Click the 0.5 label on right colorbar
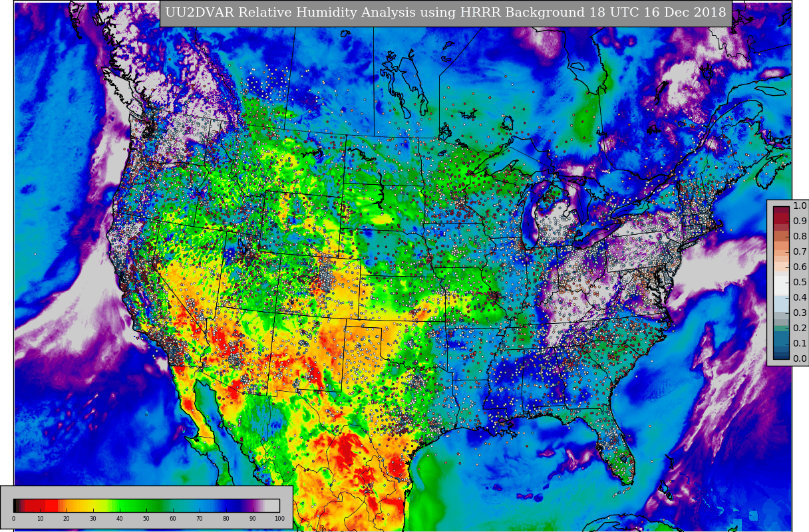 click(x=800, y=282)
